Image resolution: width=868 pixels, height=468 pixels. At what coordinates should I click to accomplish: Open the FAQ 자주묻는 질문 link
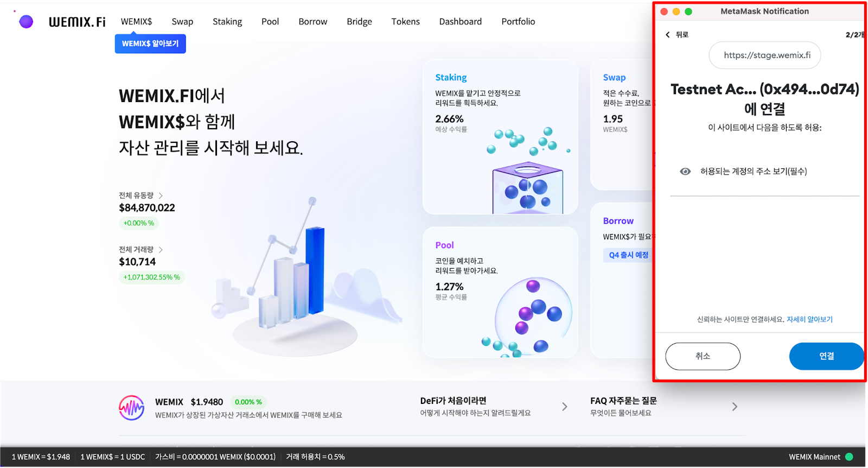click(x=623, y=401)
